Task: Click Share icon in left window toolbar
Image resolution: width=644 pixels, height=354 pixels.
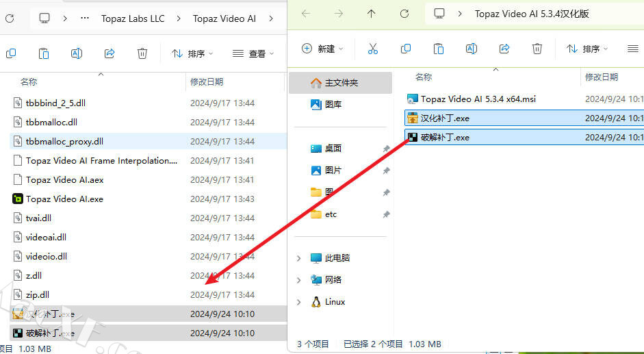Action: pos(110,53)
